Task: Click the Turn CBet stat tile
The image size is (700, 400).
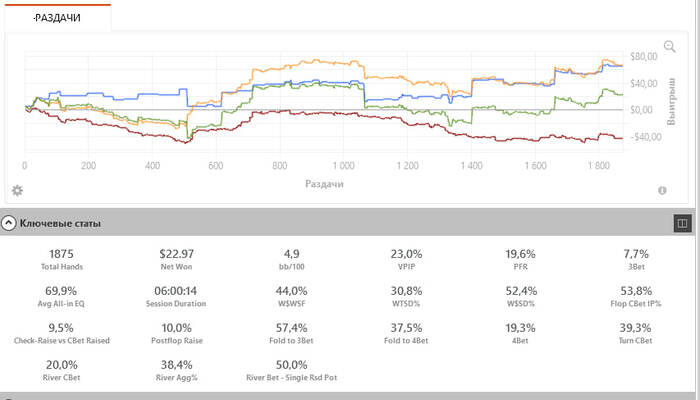Action: pos(636,333)
